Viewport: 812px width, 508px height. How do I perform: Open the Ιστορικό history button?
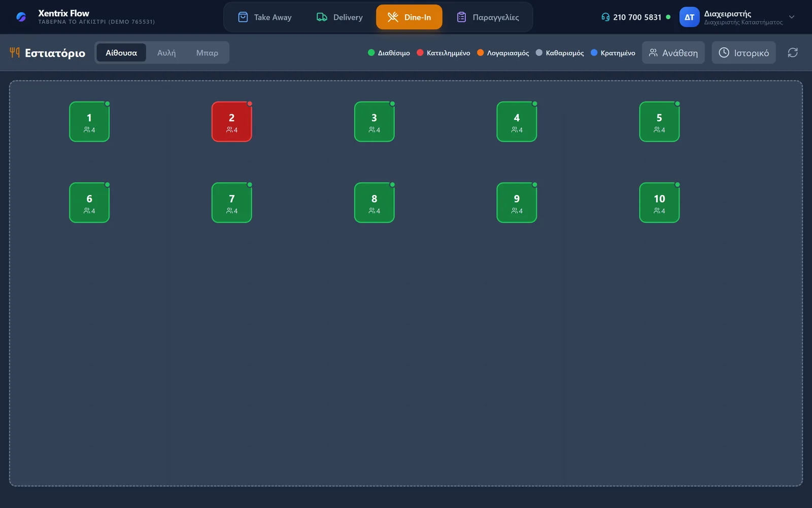click(743, 53)
